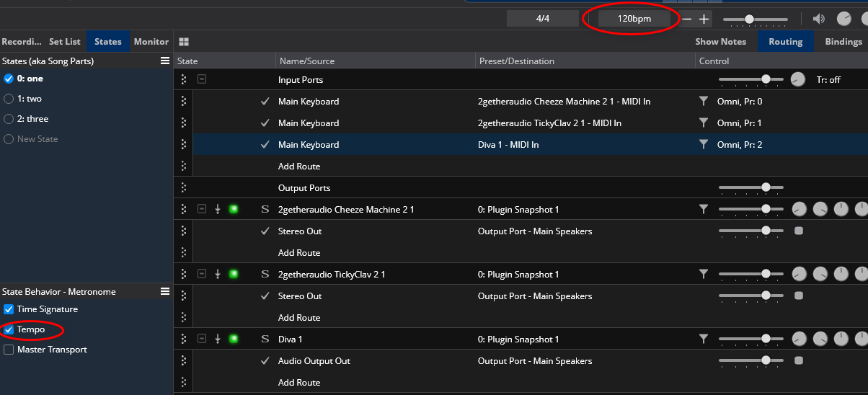This screenshot has height=395, width=868.
Task: Open the State Behavior - Metronome hamburger menu
Action: 165,292
